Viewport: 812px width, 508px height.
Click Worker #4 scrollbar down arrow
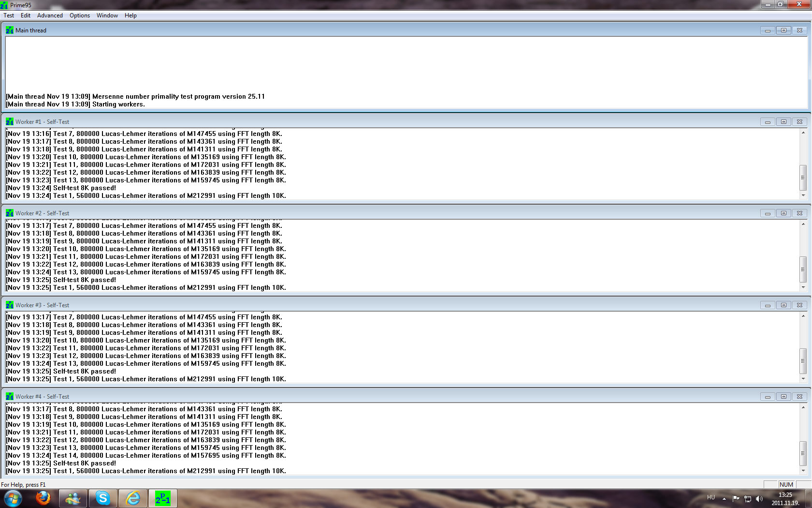click(x=803, y=471)
